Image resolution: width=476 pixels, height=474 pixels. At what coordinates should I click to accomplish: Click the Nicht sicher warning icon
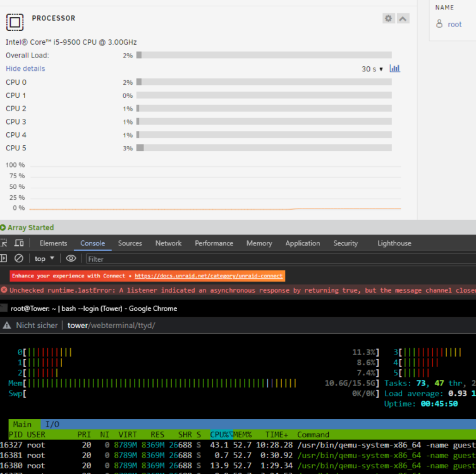click(x=7, y=325)
